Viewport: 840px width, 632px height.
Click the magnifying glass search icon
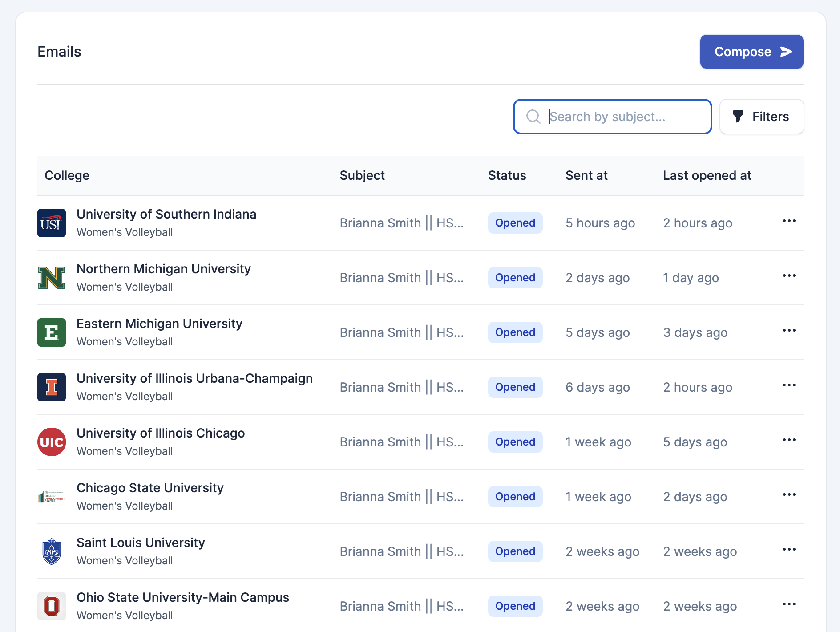point(533,116)
